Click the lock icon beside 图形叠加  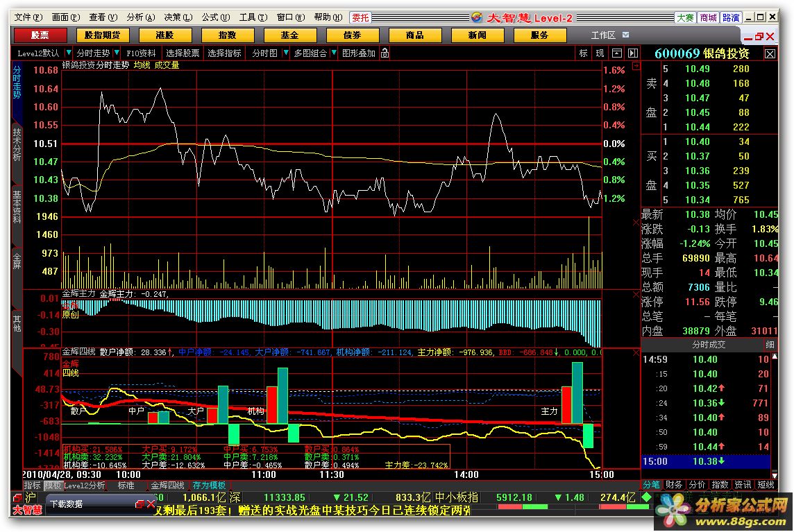pyautogui.click(x=385, y=53)
